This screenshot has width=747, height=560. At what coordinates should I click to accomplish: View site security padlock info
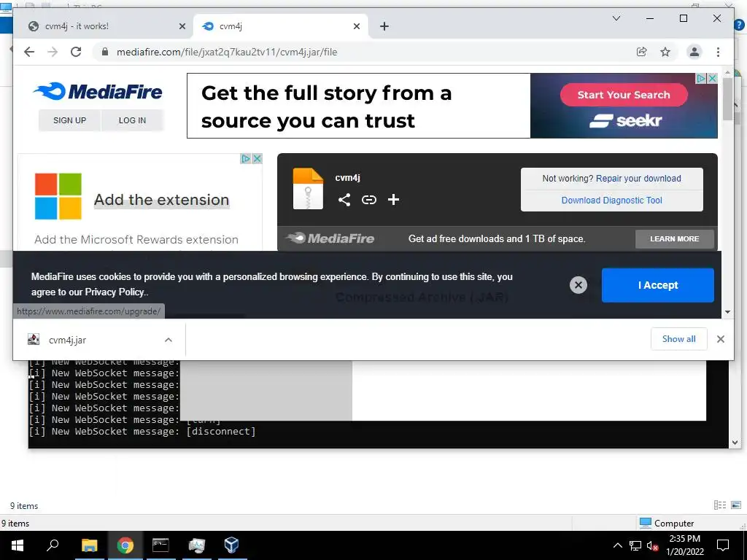(x=105, y=52)
